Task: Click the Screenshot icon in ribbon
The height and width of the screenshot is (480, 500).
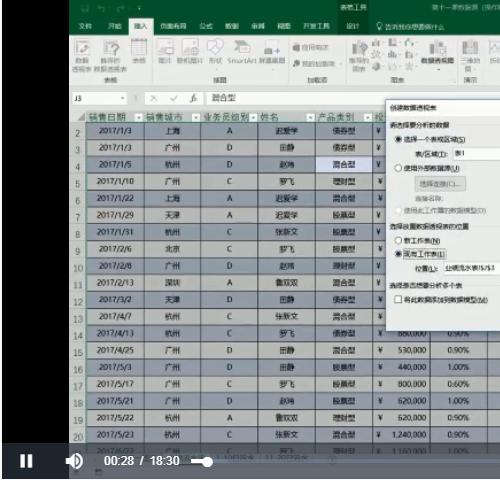Action: pos(272,53)
